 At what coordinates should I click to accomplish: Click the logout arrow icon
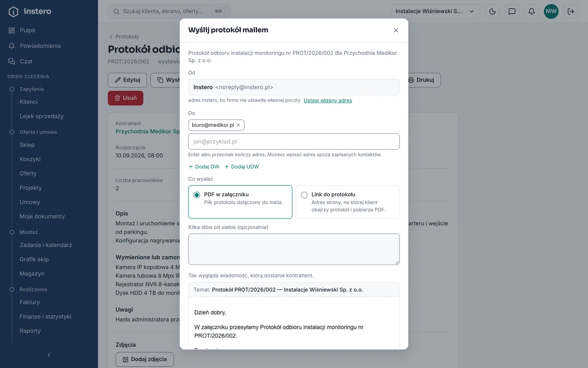[571, 11]
